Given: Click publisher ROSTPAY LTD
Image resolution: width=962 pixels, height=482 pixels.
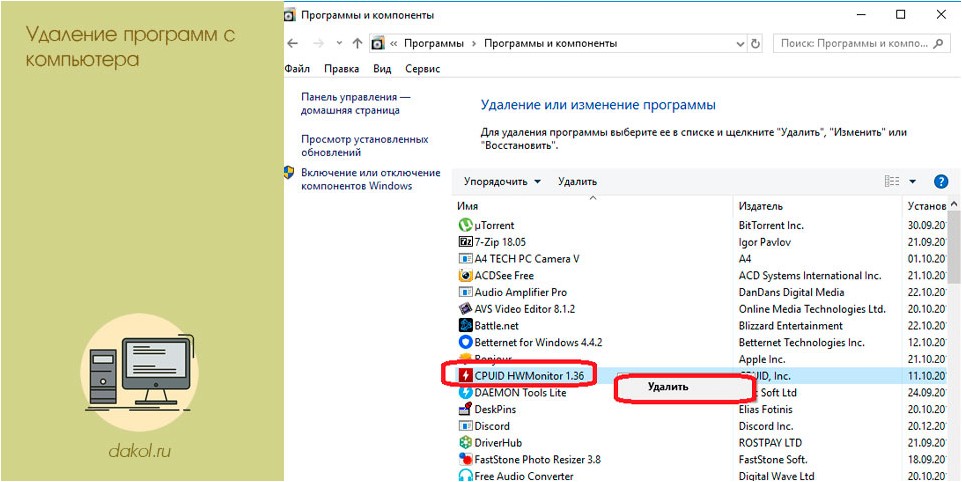Looking at the screenshot, I should tap(770, 442).
